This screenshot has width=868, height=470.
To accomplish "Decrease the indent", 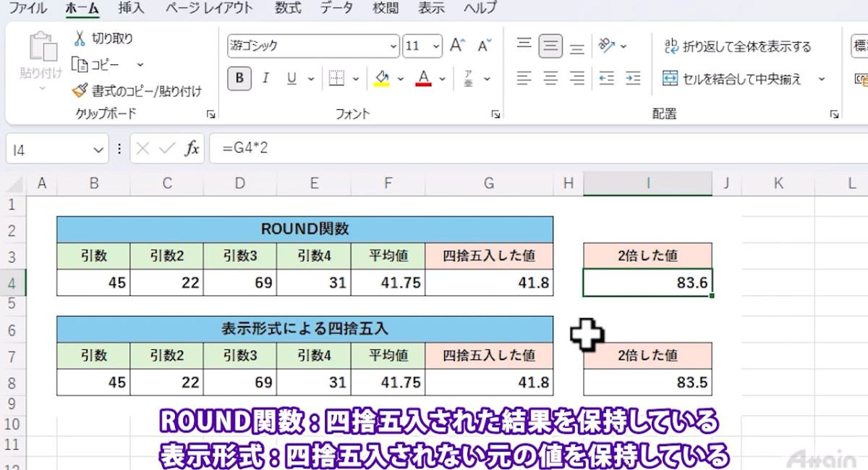I will [x=607, y=78].
